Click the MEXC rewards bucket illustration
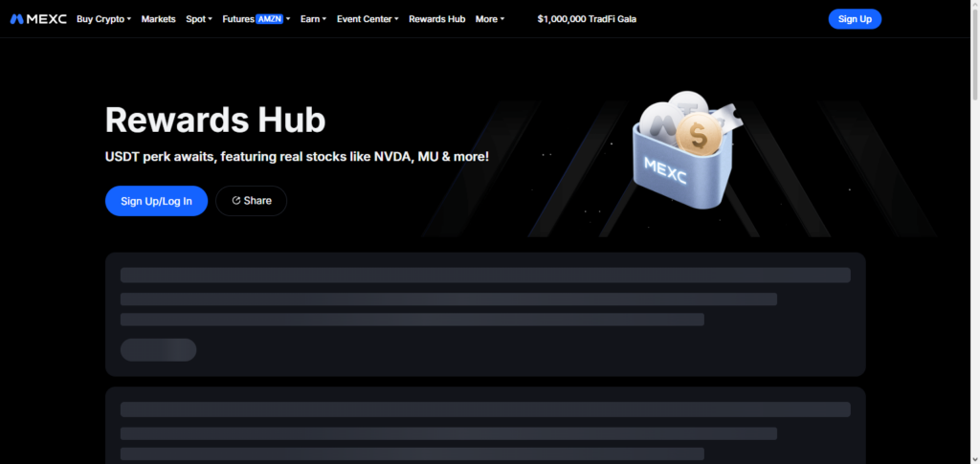This screenshot has width=980, height=464. pos(685,150)
